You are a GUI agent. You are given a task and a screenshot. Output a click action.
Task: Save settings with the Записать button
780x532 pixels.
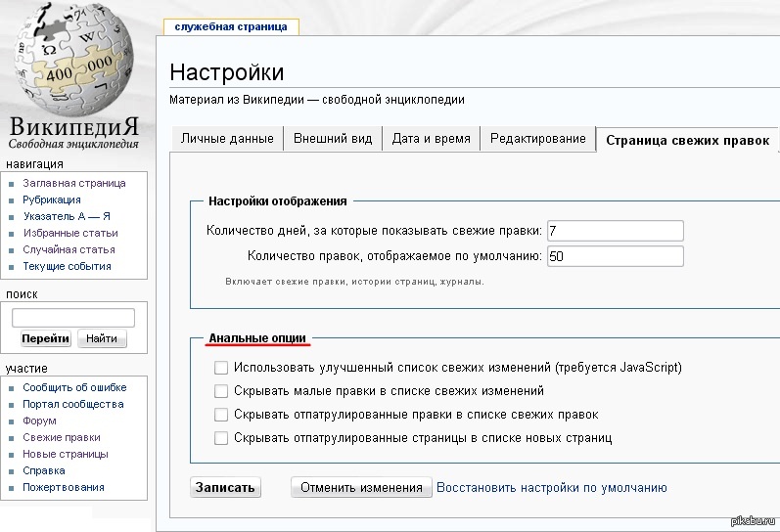(225, 487)
